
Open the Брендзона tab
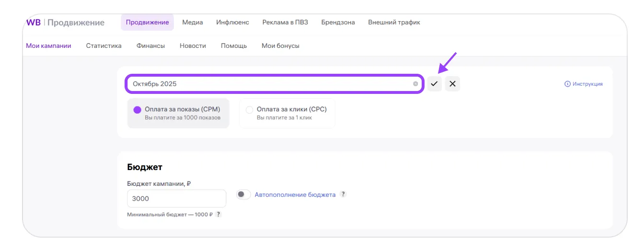click(x=338, y=23)
